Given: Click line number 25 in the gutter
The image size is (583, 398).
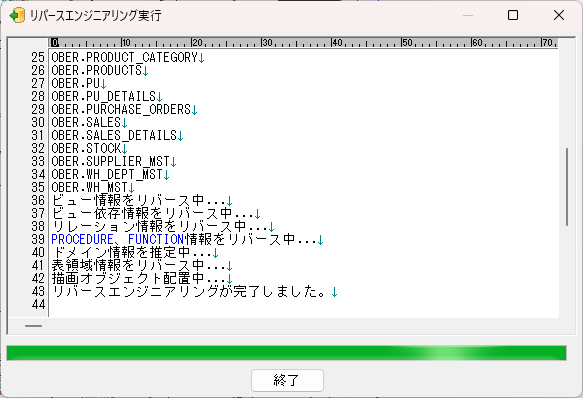Looking at the screenshot, I should [38, 58].
